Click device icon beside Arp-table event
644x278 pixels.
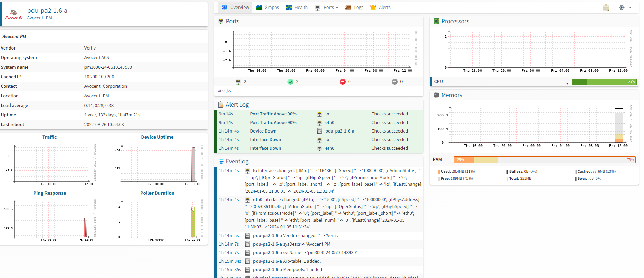(x=247, y=261)
